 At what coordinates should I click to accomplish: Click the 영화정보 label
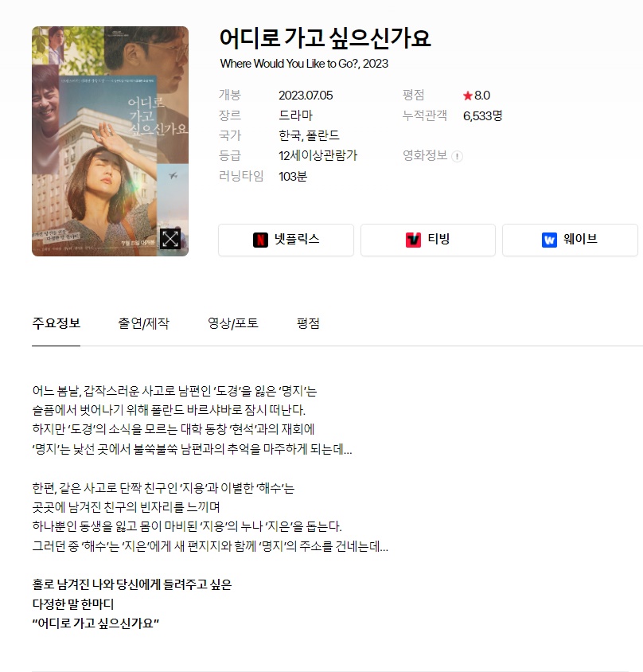(x=424, y=155)
